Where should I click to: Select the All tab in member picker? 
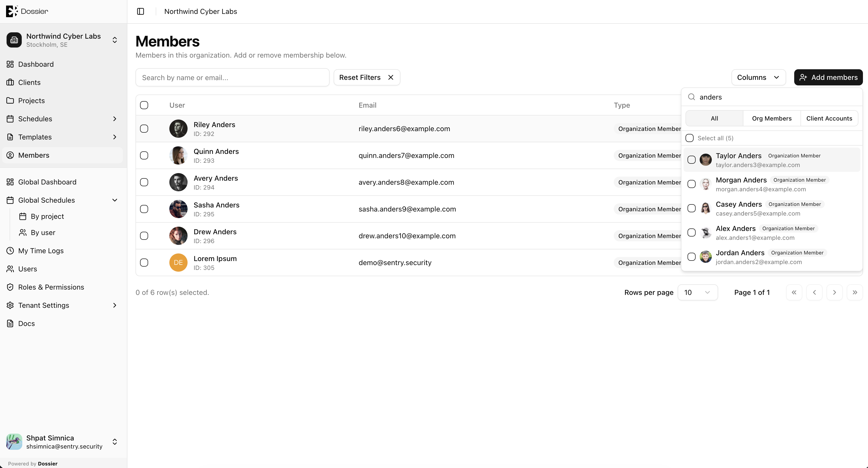(714, 118)
